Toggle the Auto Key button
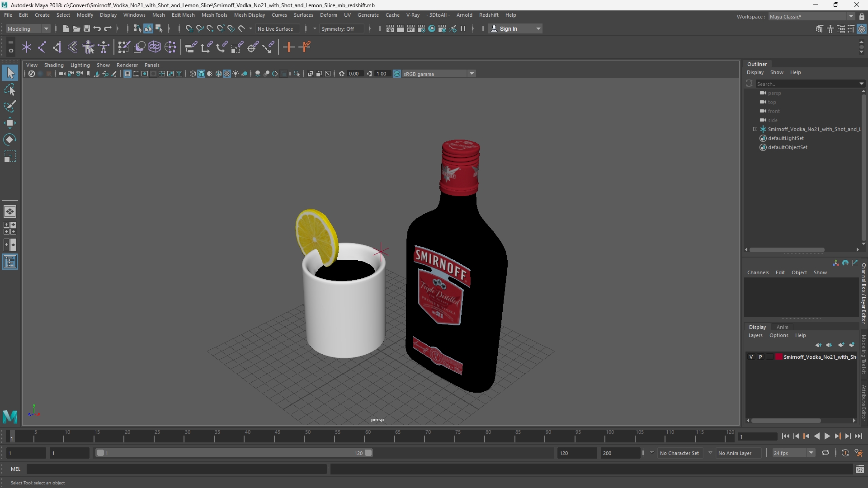Screen dimensions: 868x488 click(845, 453)
